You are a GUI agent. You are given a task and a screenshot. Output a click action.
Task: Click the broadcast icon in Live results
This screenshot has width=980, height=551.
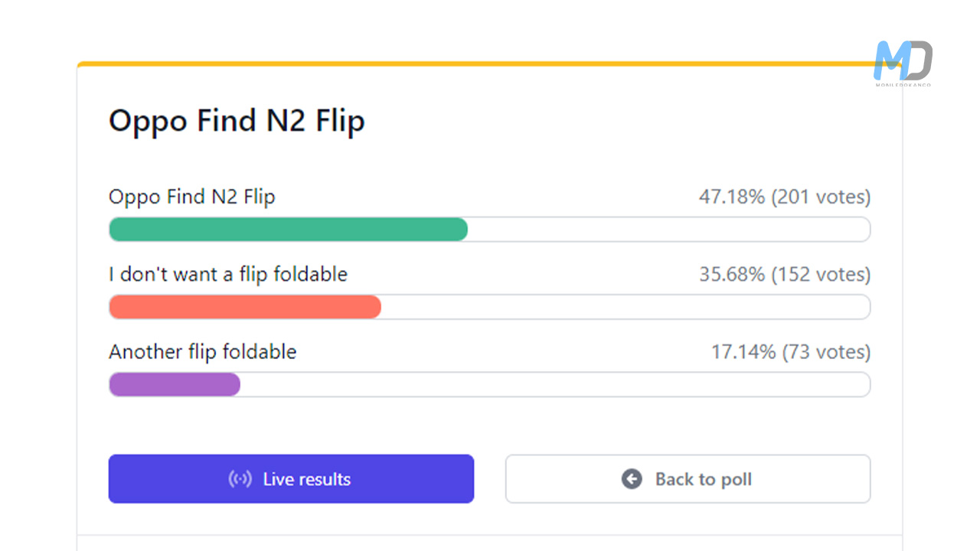click(x=240, y=480)
